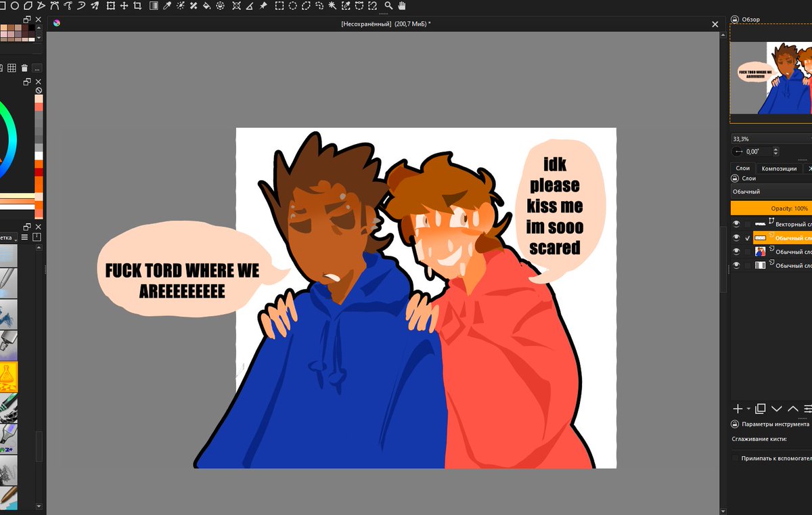Toggle lock on the Обзор docker
The image size is (812, 515).
point(735,20)
